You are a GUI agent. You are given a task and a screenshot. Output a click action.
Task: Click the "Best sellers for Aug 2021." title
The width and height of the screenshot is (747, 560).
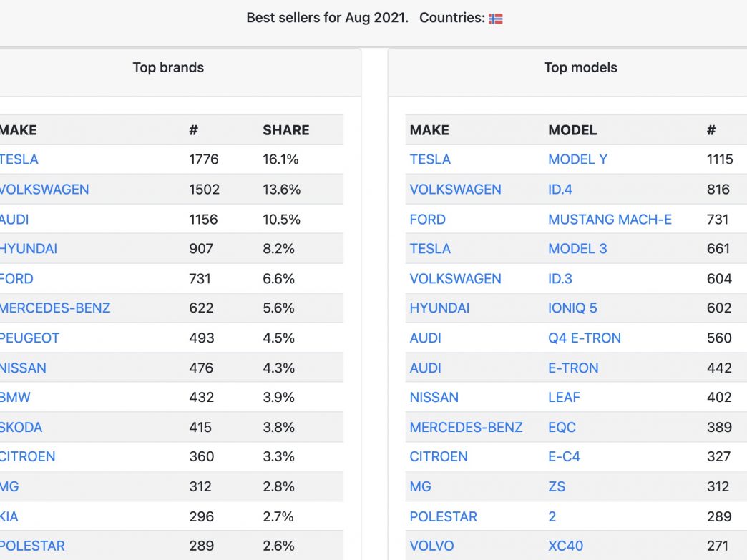[327, 18]
